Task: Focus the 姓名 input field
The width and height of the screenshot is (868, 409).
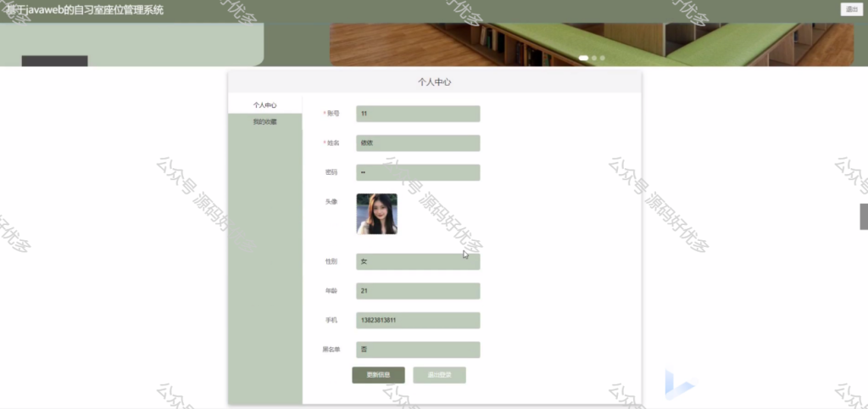Action: click(x=418, y=143)
